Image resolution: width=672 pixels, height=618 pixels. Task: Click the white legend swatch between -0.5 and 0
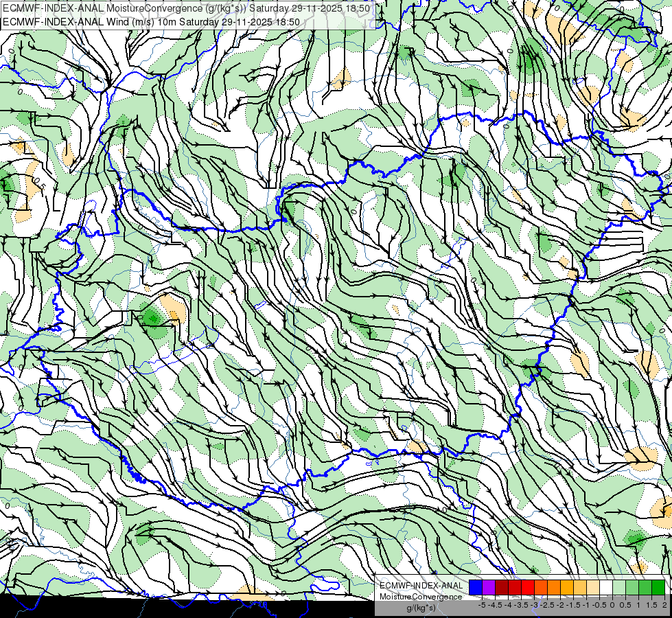point(606,588)
